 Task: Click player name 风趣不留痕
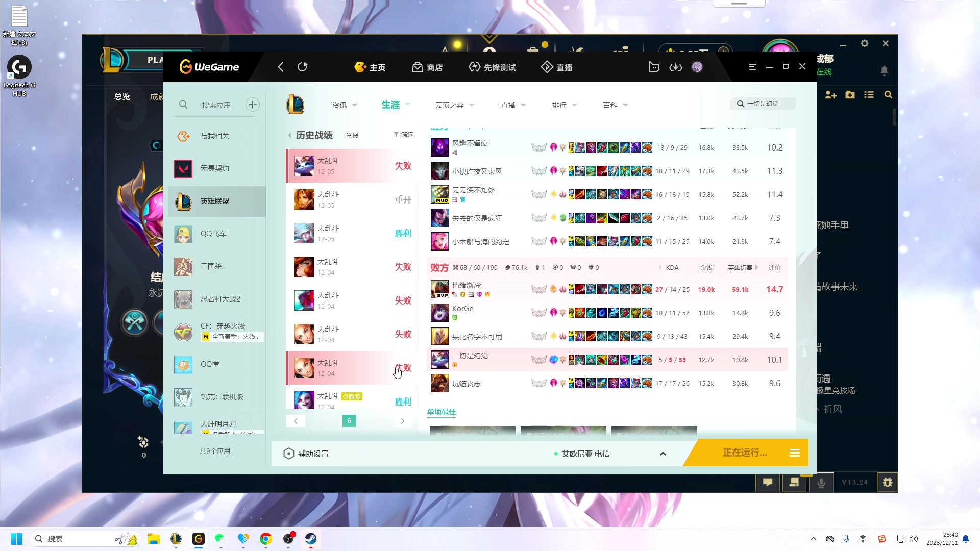470,143
